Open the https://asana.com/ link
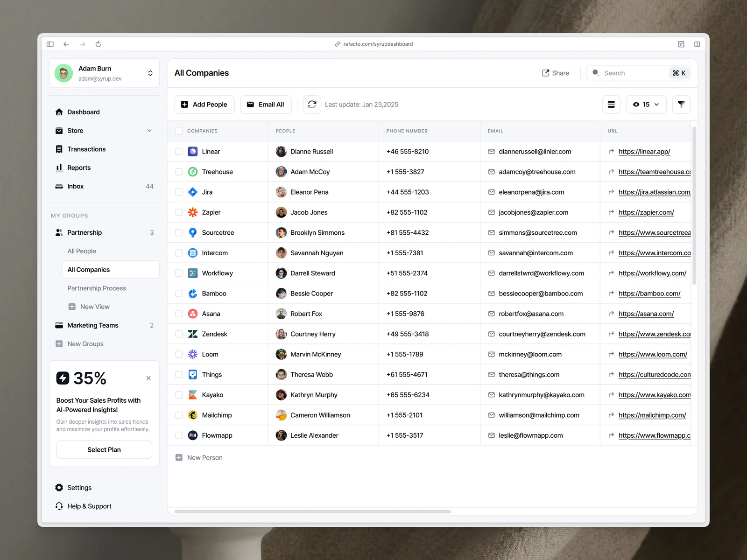The height and width of the screenshot is (560, 747). 646,314
